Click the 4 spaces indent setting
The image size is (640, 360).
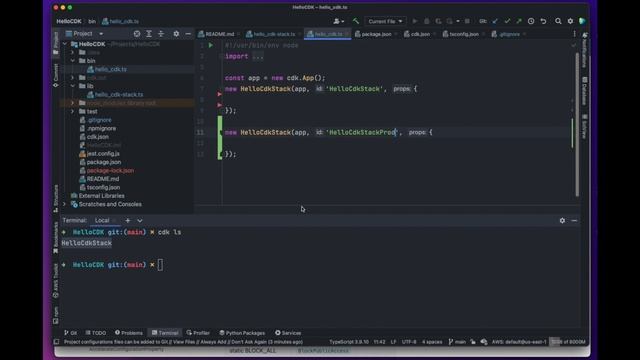(x=432, y=342)
